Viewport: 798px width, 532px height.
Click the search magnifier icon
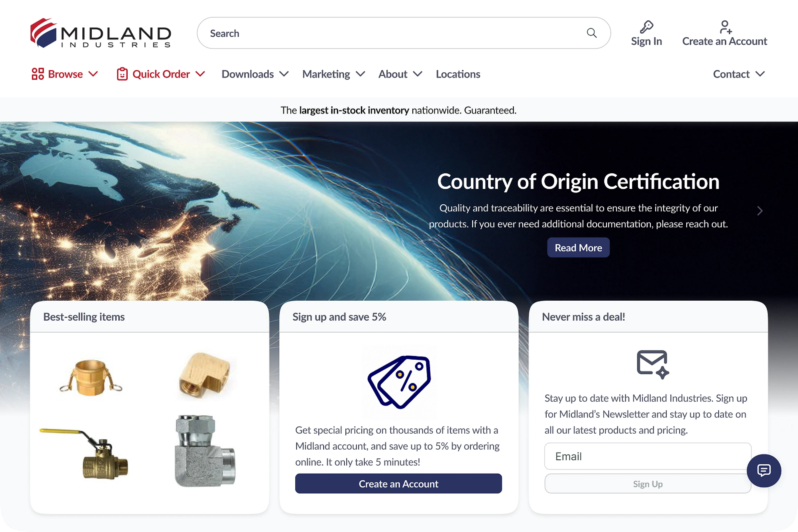click(591, 33)
